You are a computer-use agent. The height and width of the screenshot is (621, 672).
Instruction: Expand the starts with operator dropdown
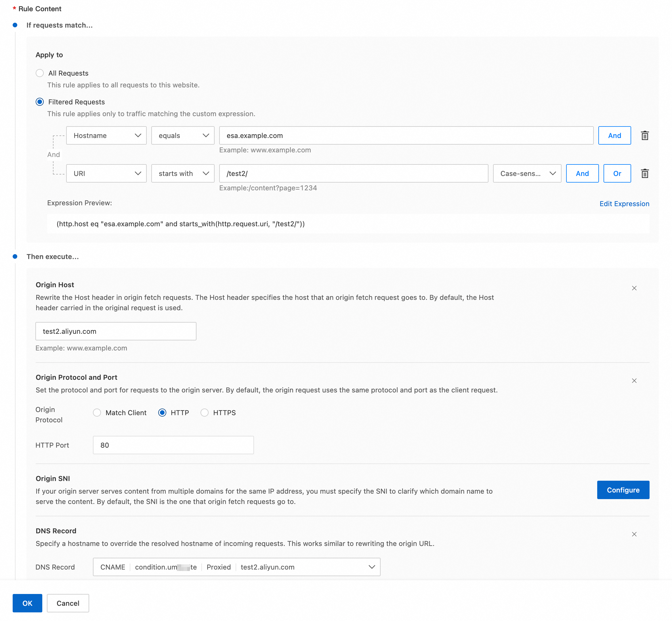(183, 173)
